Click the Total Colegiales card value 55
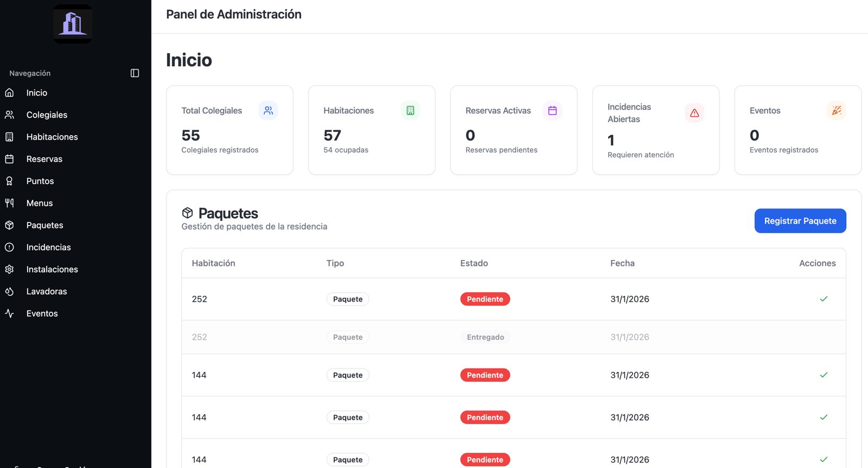This screenshot has width=868, height=468. pos(190,135)
